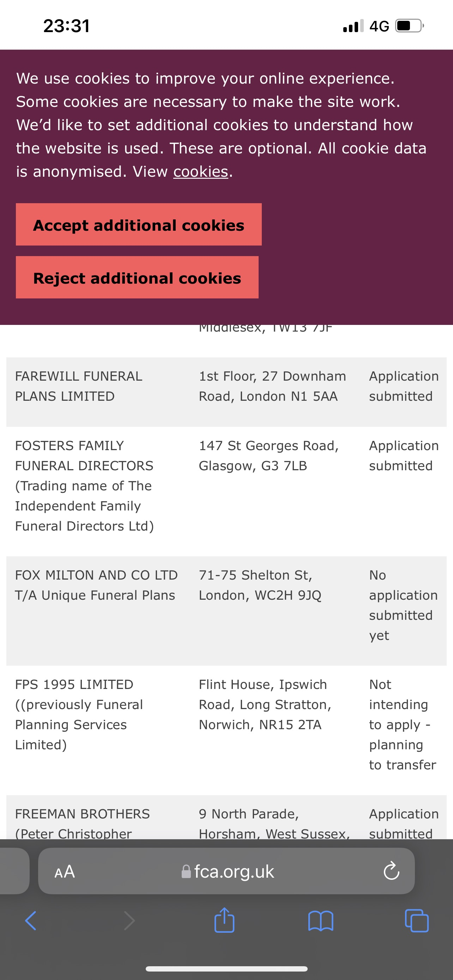Tap Safari forward arrow icon
This screenshot has height=980, width=453.
tap(129, 921)
